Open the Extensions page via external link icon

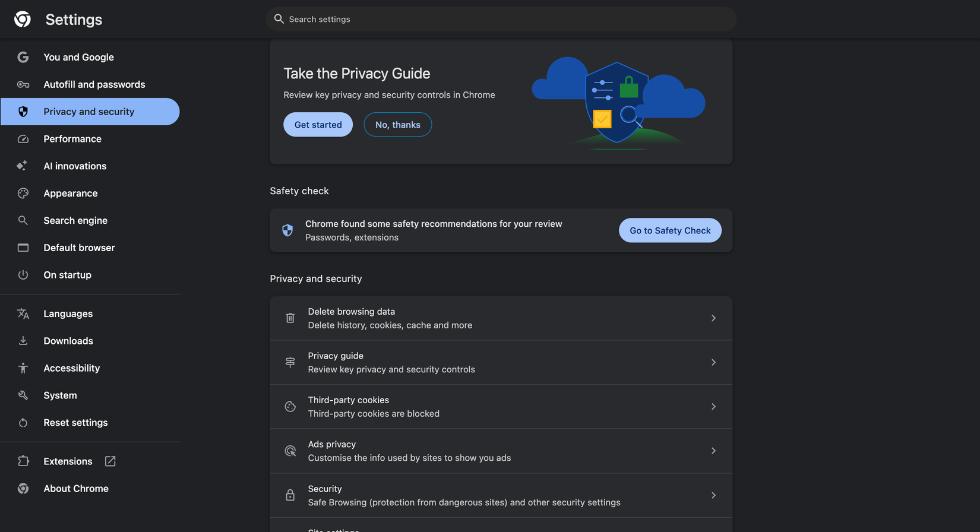[x=110, y=461]
